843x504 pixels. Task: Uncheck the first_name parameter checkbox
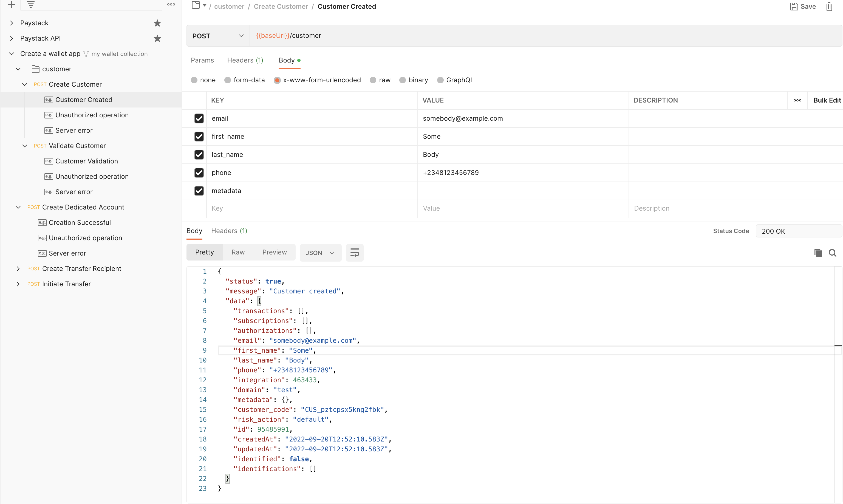[199, 136]
